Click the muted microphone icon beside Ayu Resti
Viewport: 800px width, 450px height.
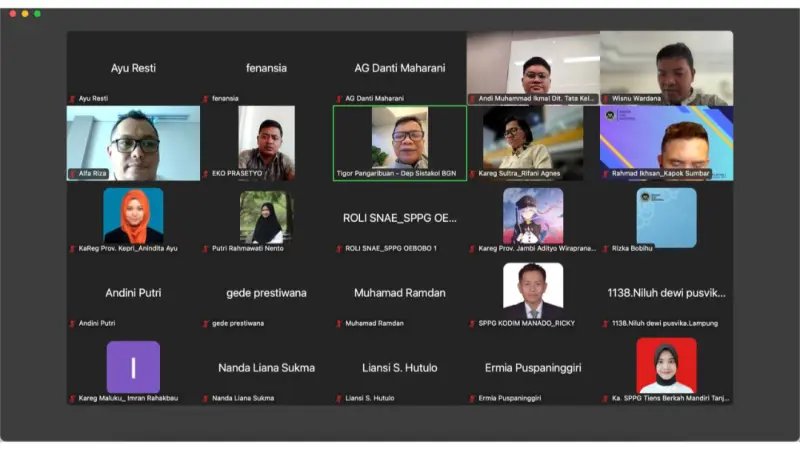click(x=73, y=99)
